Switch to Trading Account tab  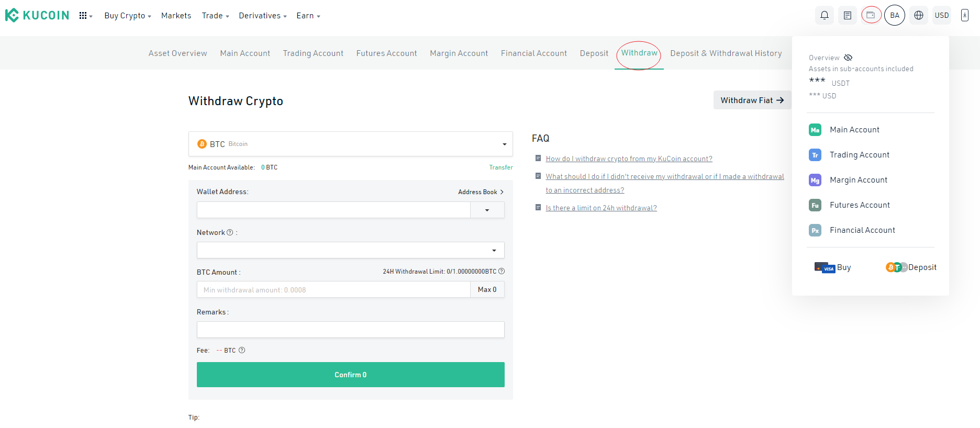[x=313, y=53]
